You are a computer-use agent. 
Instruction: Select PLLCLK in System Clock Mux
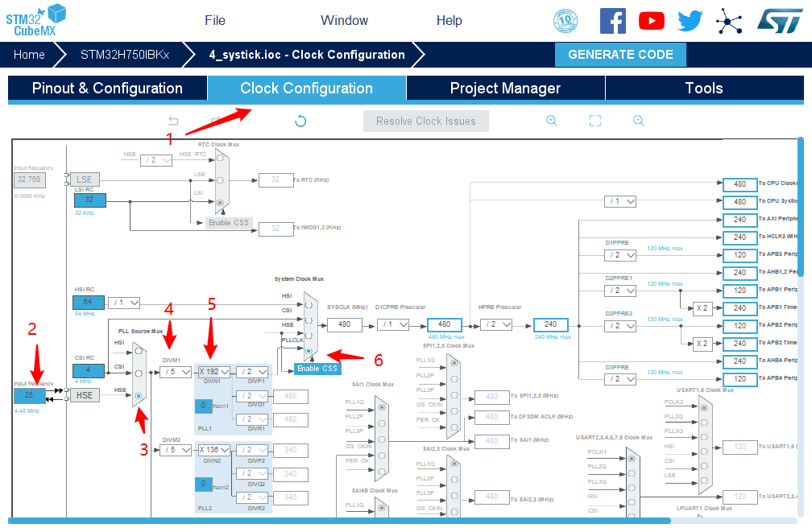[x=309, y=350]
